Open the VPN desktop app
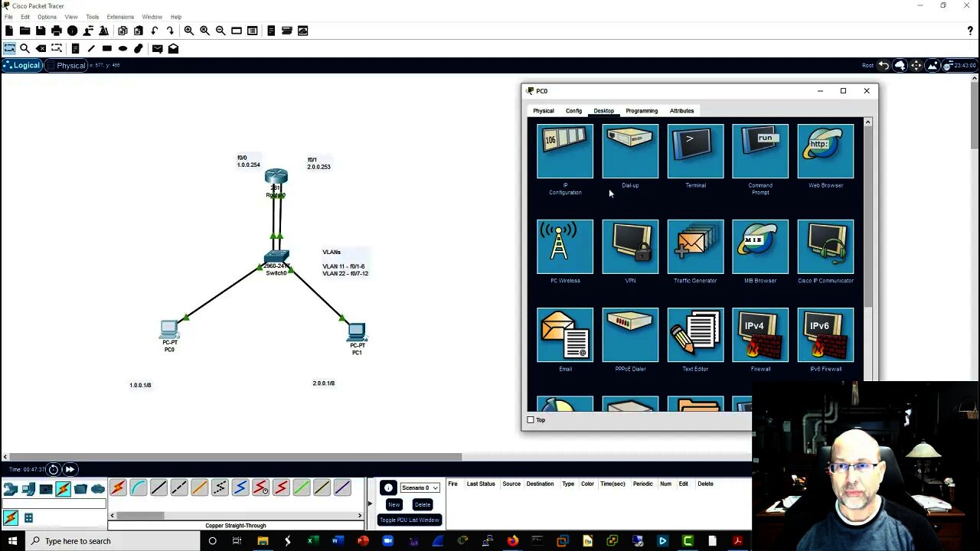Screen dimensions: 980x551 [630, 246]
